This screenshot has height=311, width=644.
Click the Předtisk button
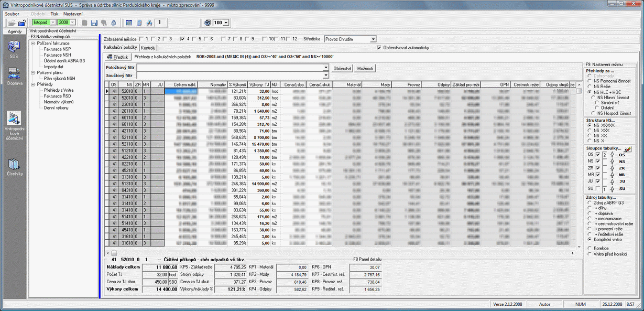click(x=117, y=57)
